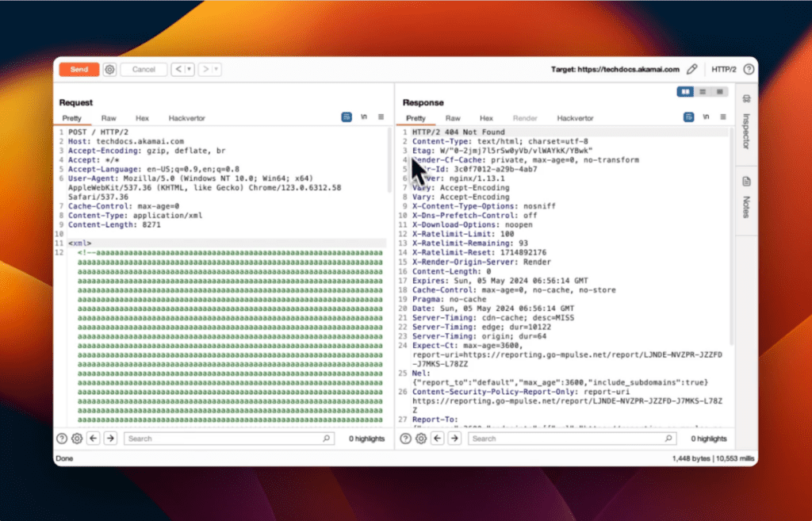Click the HTTP/2 protocol label

[723, 70]
